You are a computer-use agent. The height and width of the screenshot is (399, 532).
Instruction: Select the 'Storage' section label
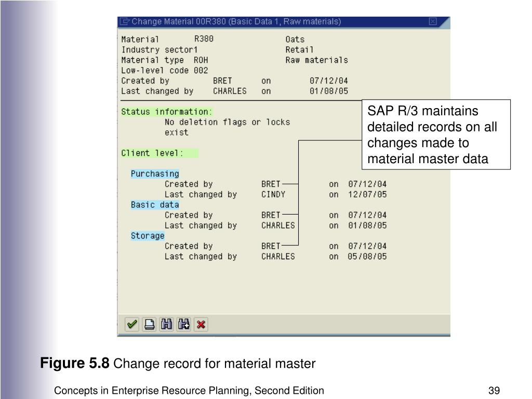click(x=148, y=235)
